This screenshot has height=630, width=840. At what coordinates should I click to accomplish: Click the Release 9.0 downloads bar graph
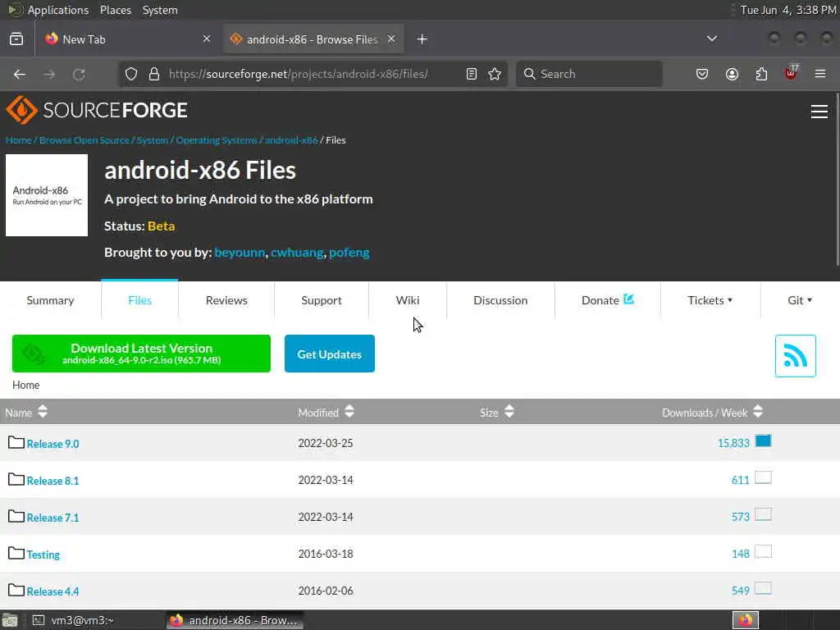coord(763,441)
